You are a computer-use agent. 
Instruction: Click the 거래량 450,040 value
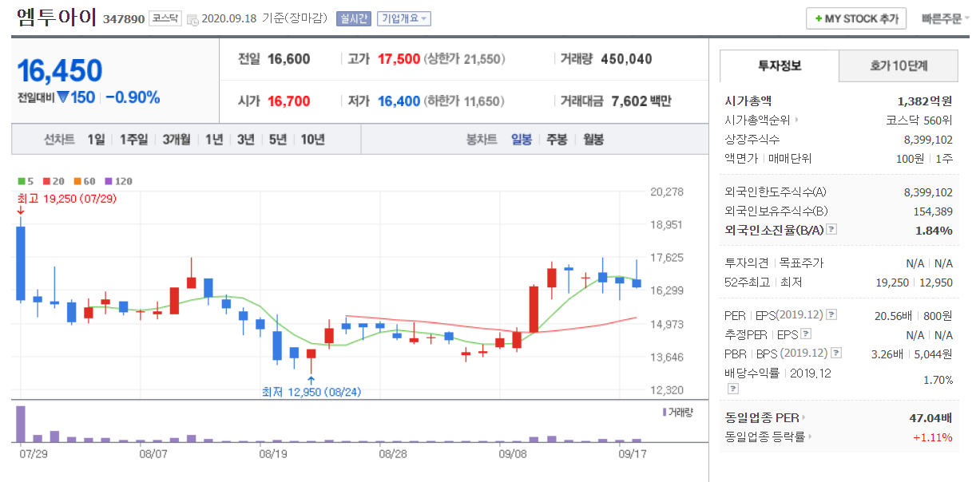click(626, 59)
